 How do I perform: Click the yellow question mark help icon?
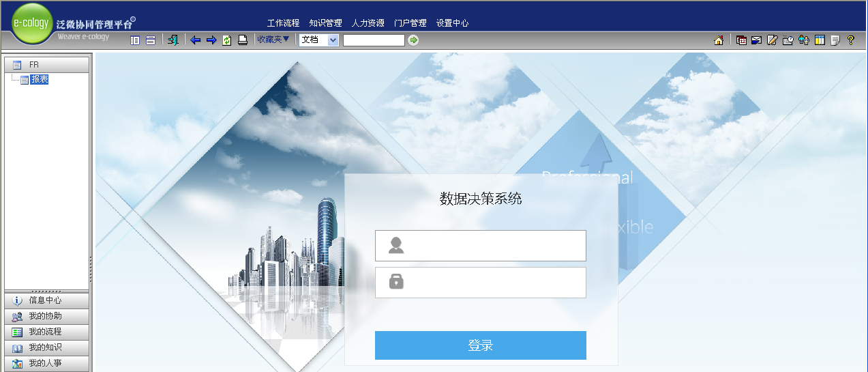pyautogui.click(x=850, y=40)
